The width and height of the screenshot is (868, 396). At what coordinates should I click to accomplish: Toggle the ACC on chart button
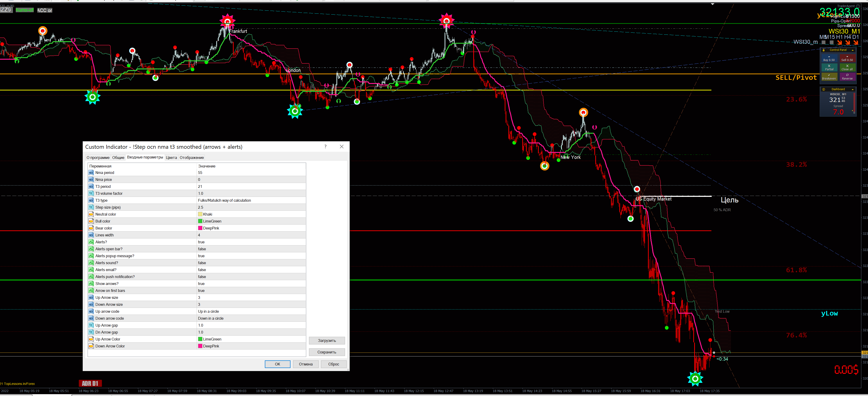click(x=44, y=10)
